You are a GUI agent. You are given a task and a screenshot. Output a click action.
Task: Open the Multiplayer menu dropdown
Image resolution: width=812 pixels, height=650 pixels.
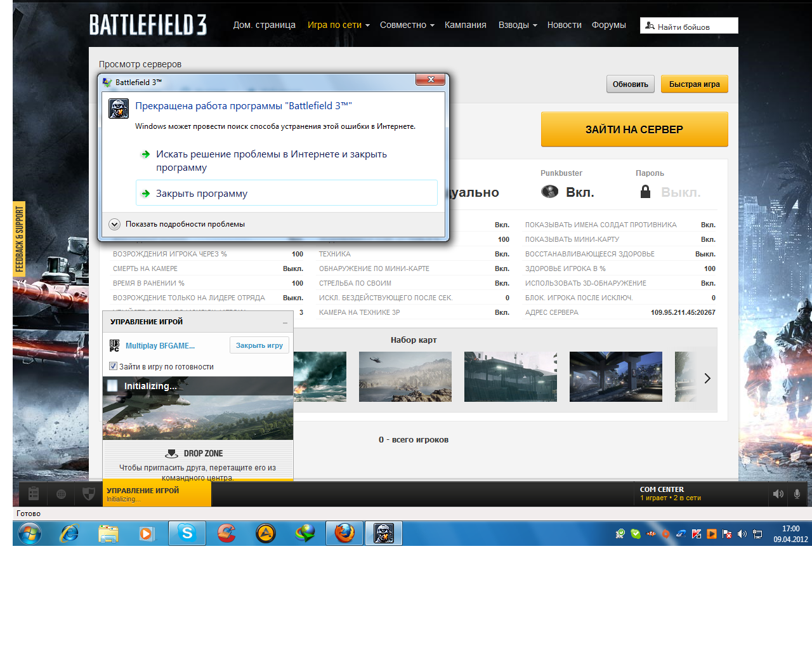(x=338, y=25)
